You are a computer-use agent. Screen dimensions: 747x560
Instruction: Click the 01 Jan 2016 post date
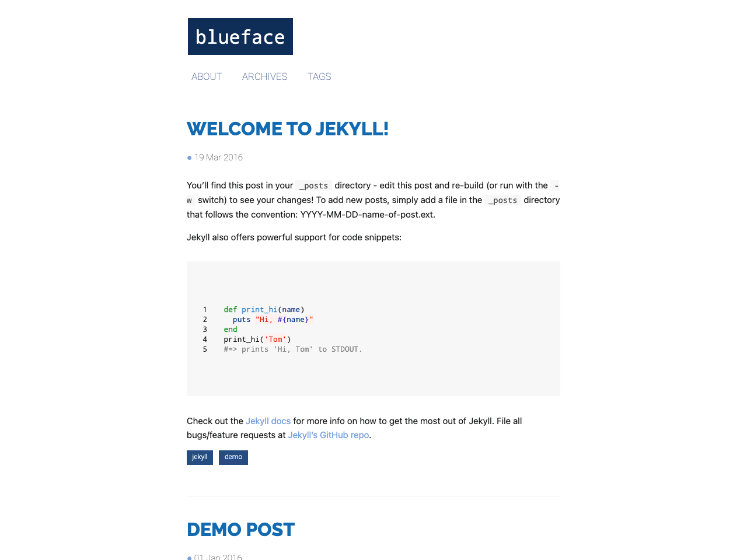(x=217, y=558)
